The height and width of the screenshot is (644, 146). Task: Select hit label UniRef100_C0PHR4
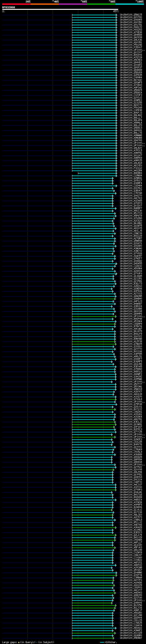click(x=131, y=77)
